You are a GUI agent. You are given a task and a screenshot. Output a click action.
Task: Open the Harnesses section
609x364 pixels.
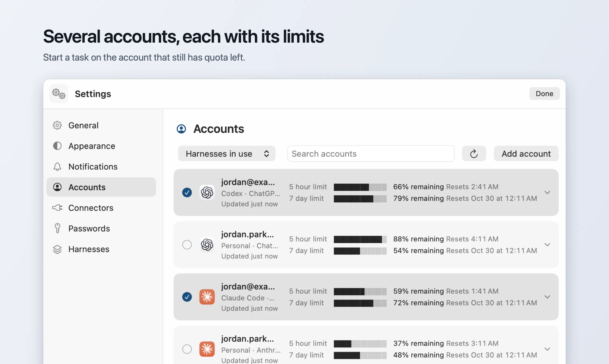(101, 249)
